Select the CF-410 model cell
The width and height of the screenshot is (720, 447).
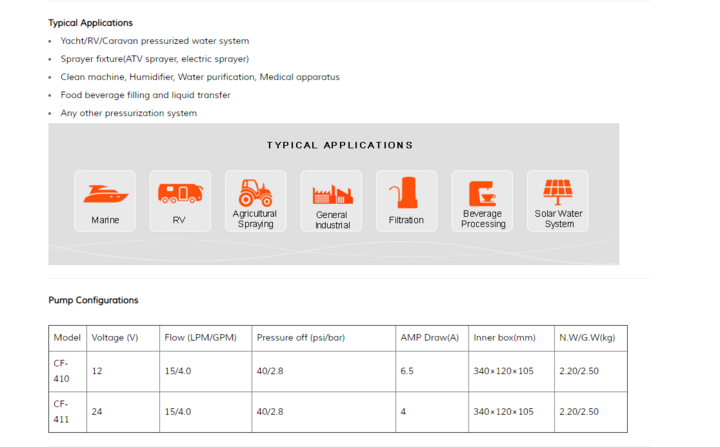[x=61, y=371]
